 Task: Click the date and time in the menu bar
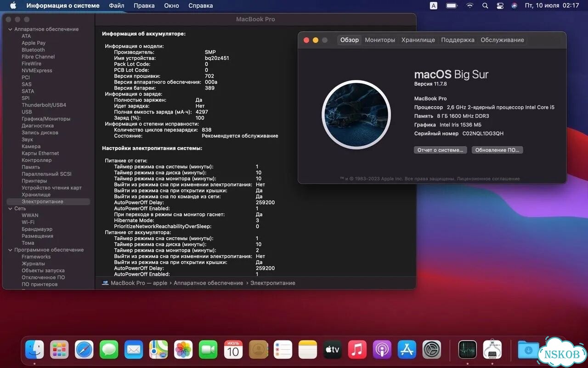click(x=552, y=6)
